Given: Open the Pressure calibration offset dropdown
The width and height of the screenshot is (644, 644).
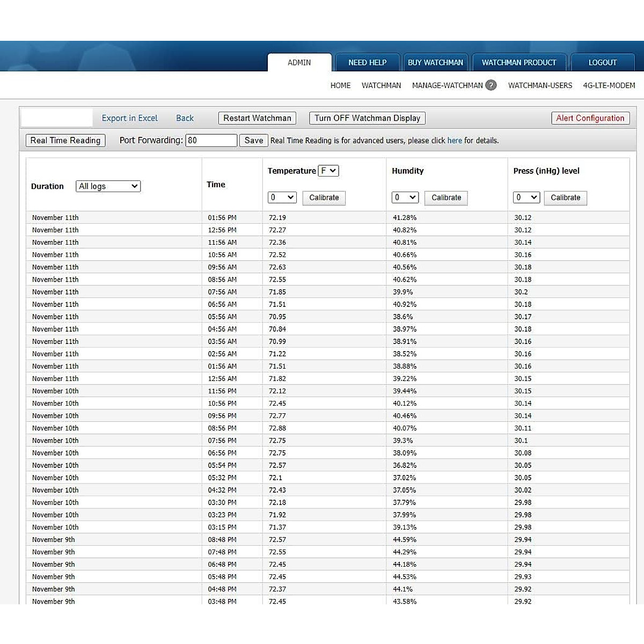Looking at the screenshot, I should (x=526, y=197).
